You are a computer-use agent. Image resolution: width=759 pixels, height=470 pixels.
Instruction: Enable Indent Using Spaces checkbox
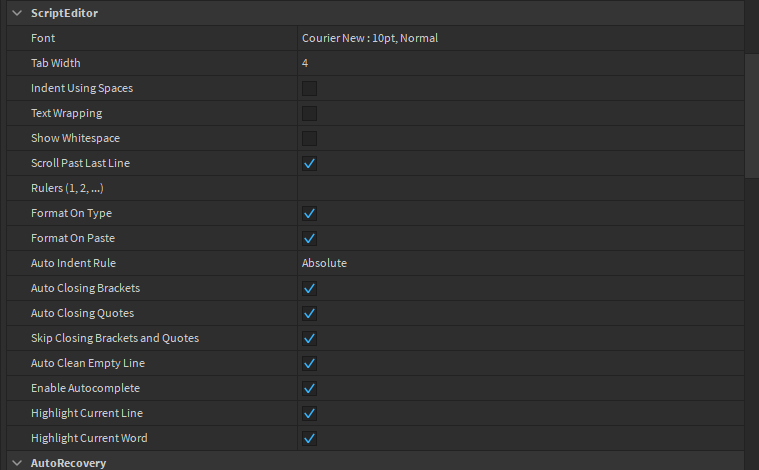click(x=310, y=88)
